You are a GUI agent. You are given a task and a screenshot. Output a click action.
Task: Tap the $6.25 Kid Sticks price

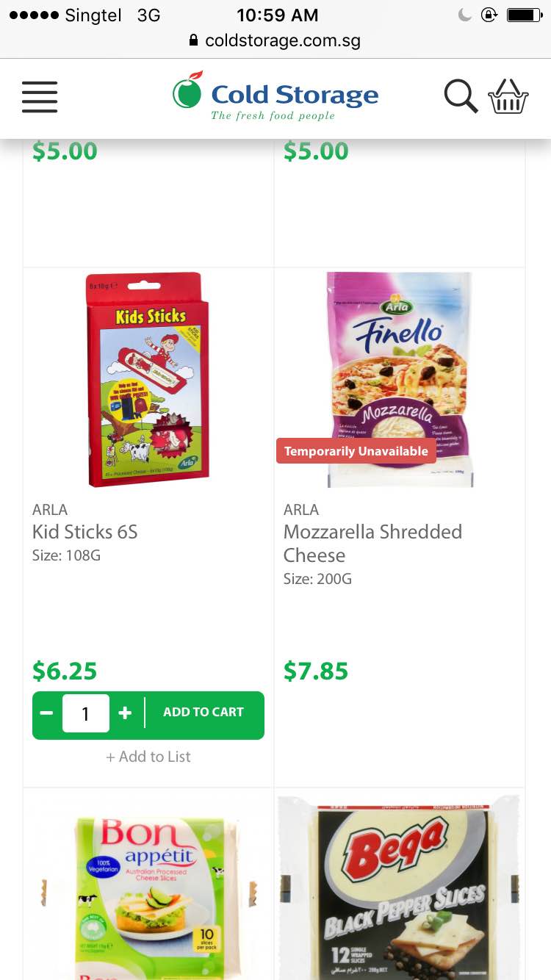pyautogui.click(x=65, y=671)
